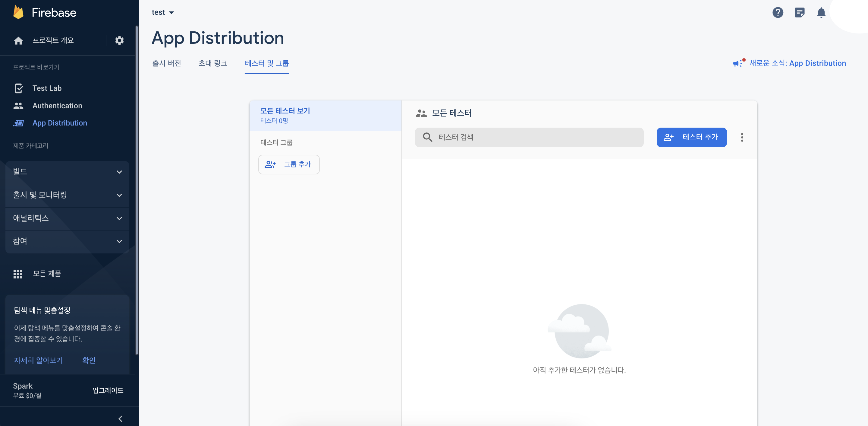Open project overview home icon
The image size is (868, 426).
tap(18, 40)
